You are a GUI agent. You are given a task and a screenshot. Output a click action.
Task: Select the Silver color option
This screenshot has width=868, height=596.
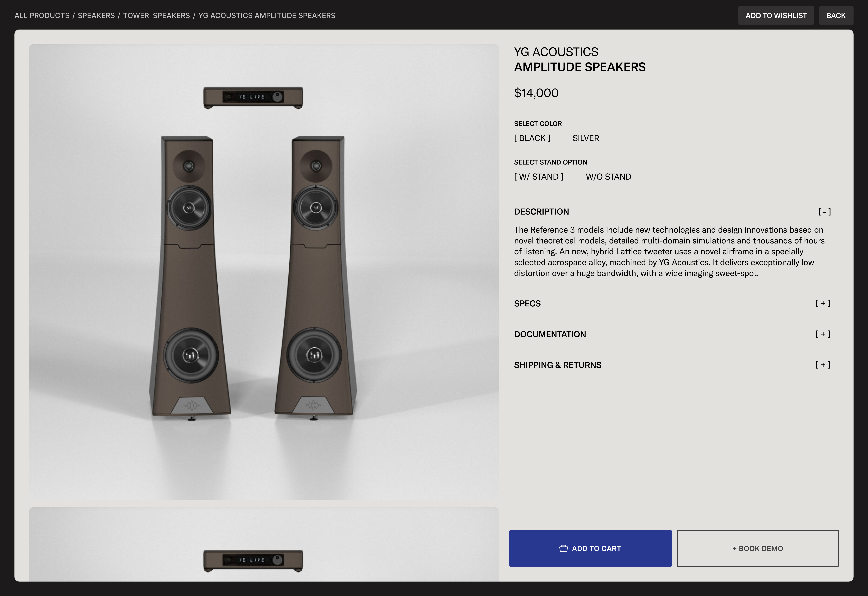click(586, 138)
